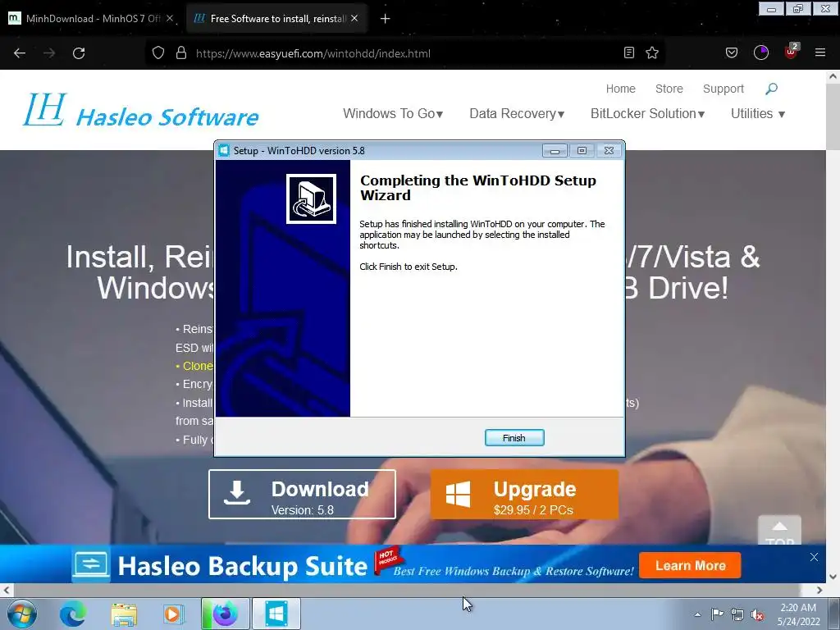
Task: Expand the Data Recovery menu
Action: click(517, 113)
